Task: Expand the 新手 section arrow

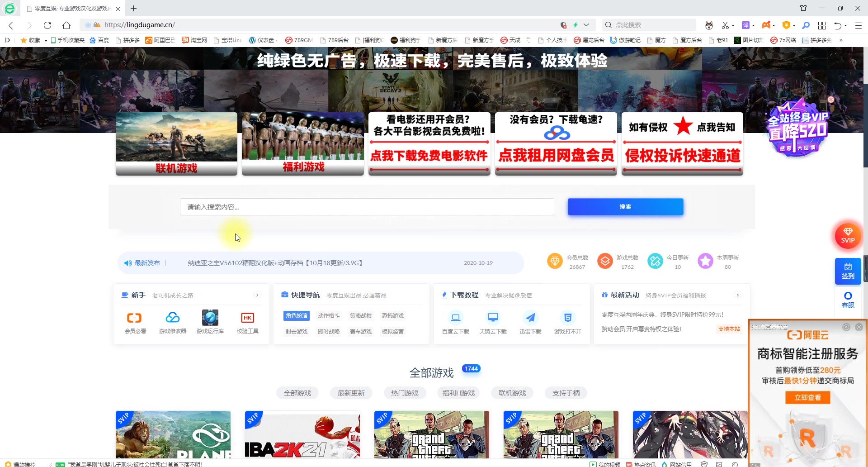Action: tap(257, 295)
